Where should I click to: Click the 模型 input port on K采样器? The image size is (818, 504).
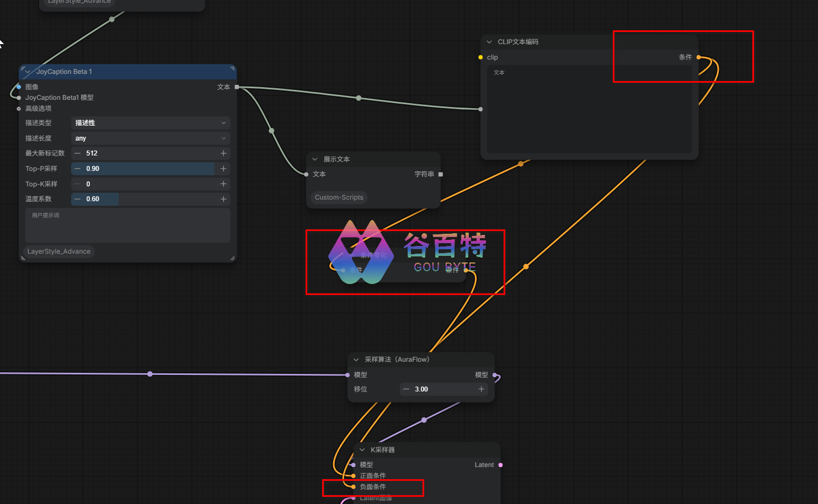[354, 465]
